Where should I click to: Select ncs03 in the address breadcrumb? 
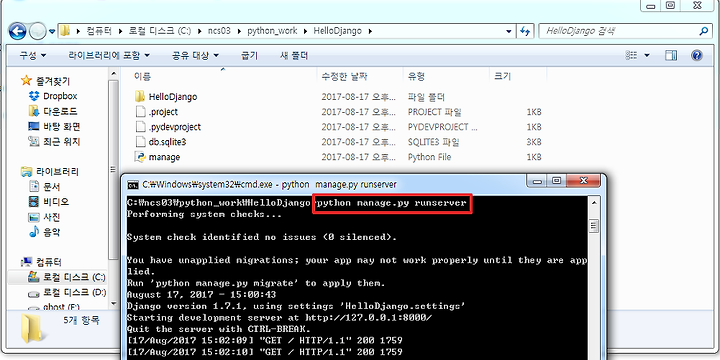tap(219, 31)
